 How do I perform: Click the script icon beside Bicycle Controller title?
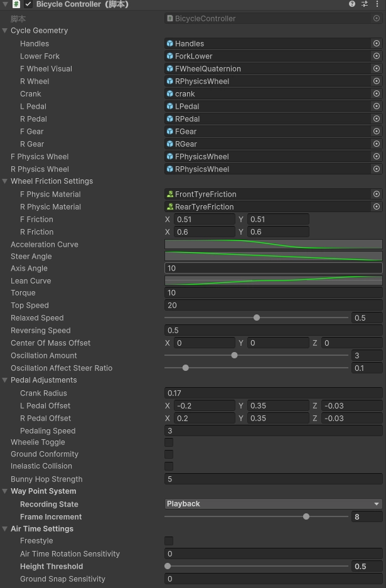click(16, 4)
